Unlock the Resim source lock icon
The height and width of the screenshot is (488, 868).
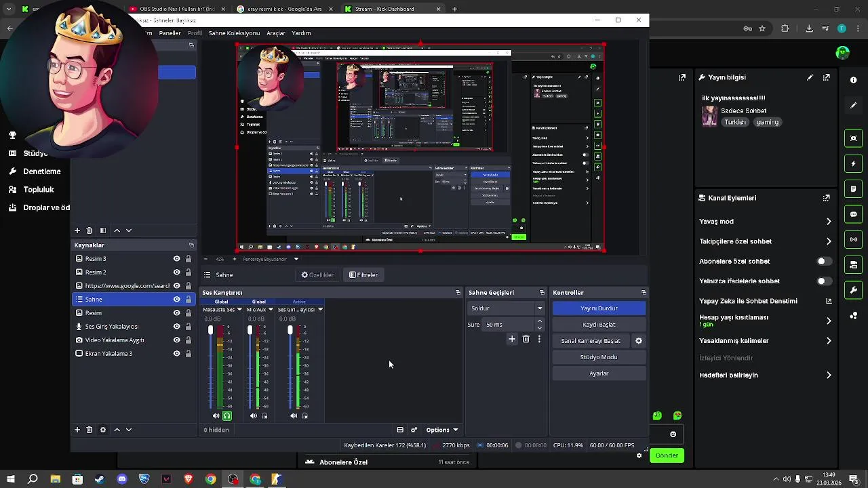tap(188, 313)
